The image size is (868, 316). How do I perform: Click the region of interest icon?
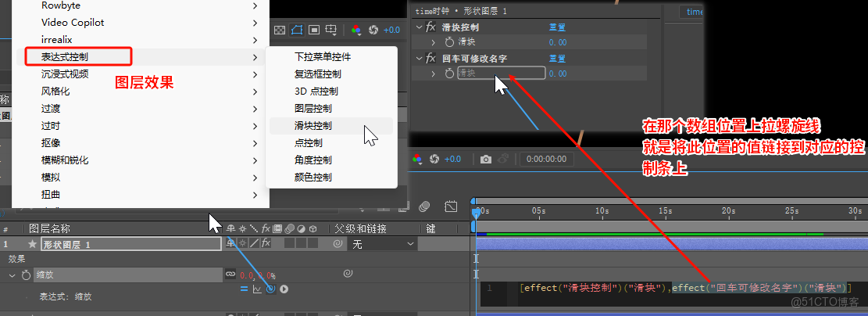(314, 30)
